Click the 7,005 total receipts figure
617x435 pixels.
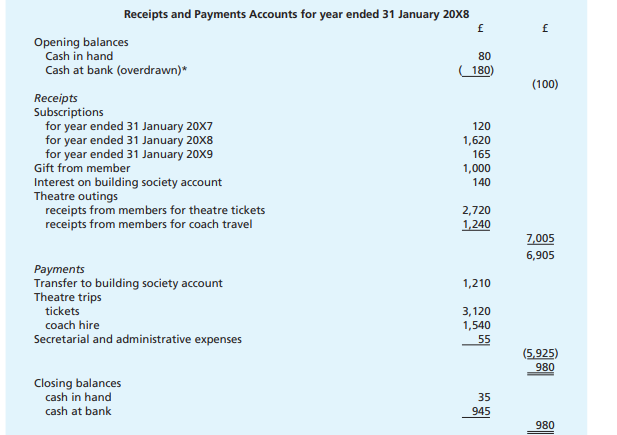point(540,238)
